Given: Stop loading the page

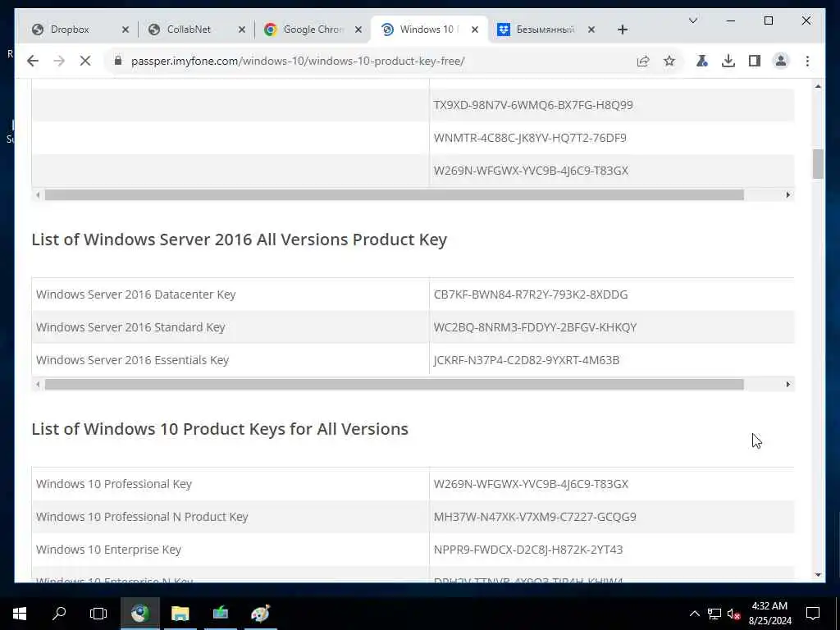Looking at the screenshot, I should pyautogui.click(x=85, y=61).
